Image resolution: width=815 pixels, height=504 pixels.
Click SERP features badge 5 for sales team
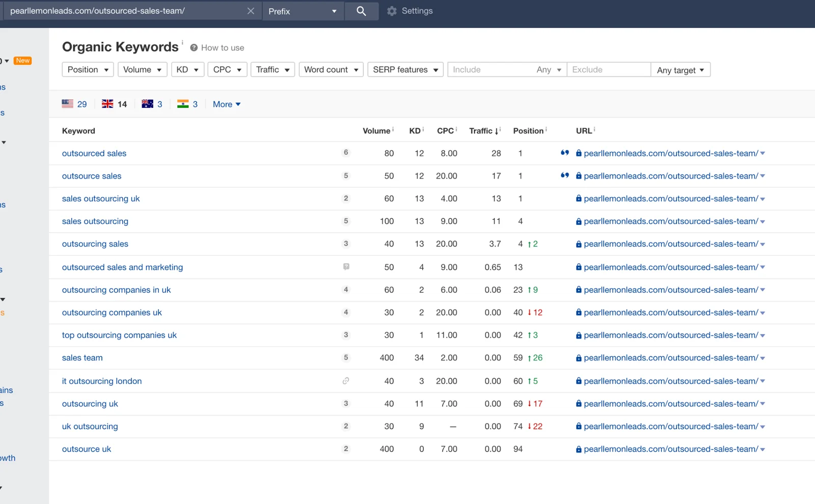click(x=346, y=357)
